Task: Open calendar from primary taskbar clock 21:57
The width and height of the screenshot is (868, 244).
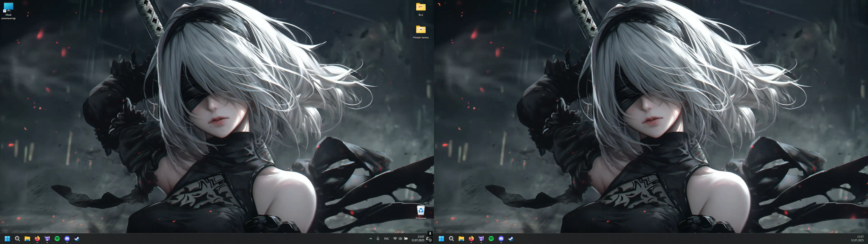Action: pos(418,239)
